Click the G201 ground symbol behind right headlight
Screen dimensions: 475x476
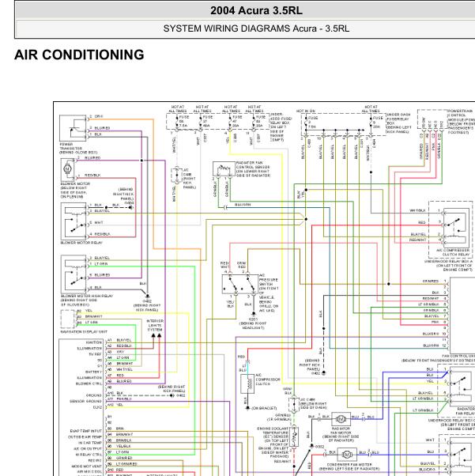[x=254, y=314]
